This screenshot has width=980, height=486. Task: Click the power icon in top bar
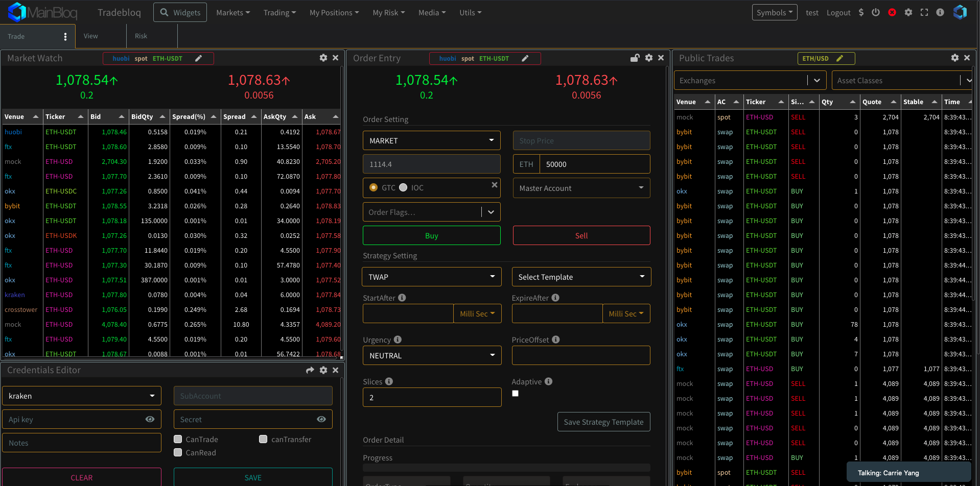pos(876,12)
